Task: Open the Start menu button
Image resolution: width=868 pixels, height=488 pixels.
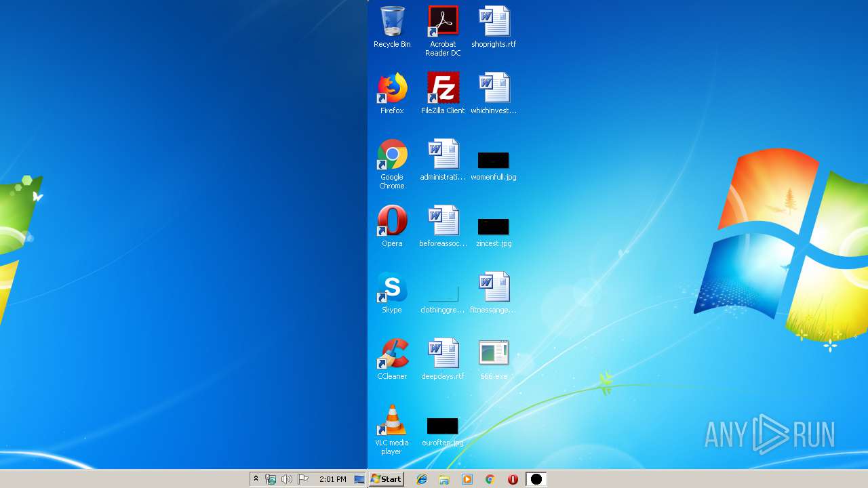Action: (x=387, y=479)
